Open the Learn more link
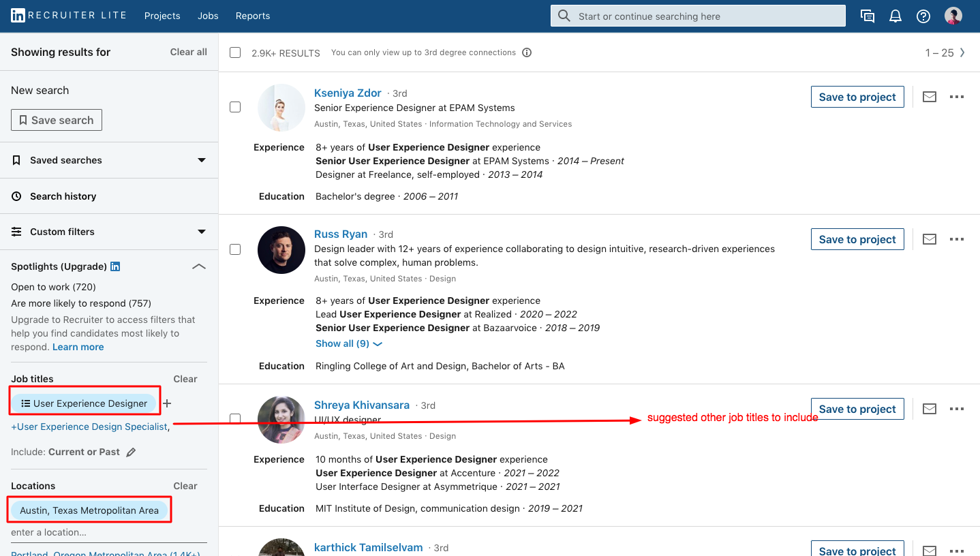This screenshot has width=980, height=556. [78, 347]
